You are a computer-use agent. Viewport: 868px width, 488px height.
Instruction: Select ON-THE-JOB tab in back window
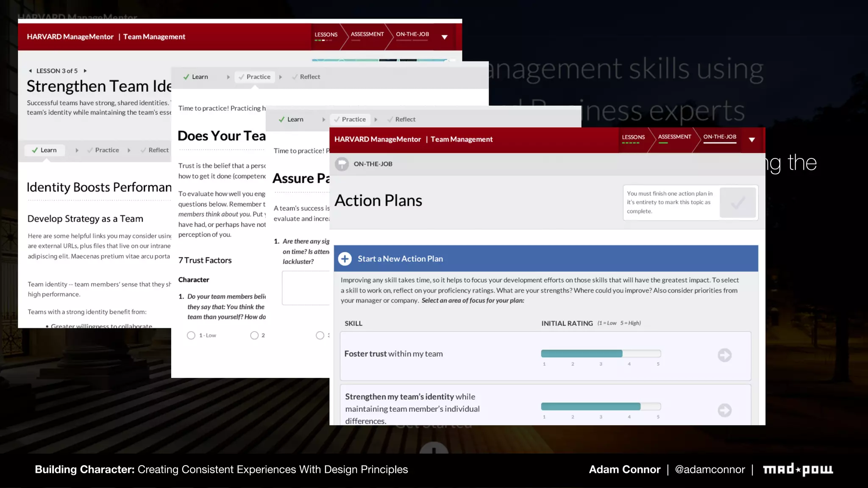412,35
